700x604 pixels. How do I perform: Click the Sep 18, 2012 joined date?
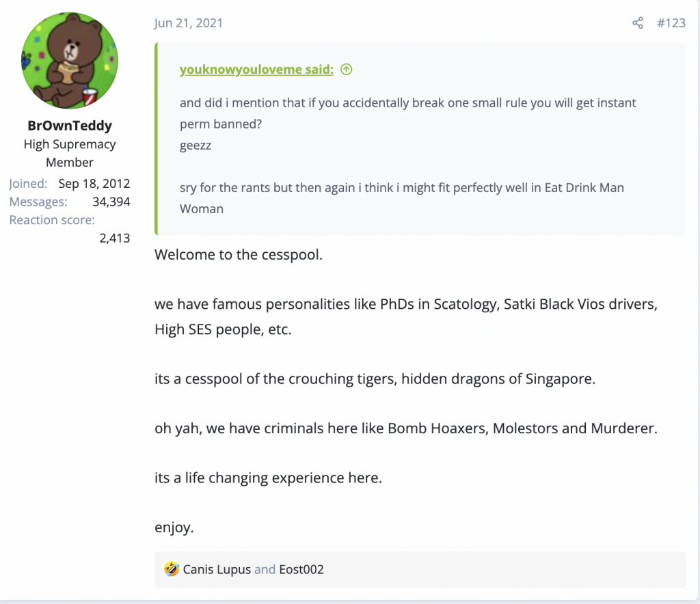point(94,184)
